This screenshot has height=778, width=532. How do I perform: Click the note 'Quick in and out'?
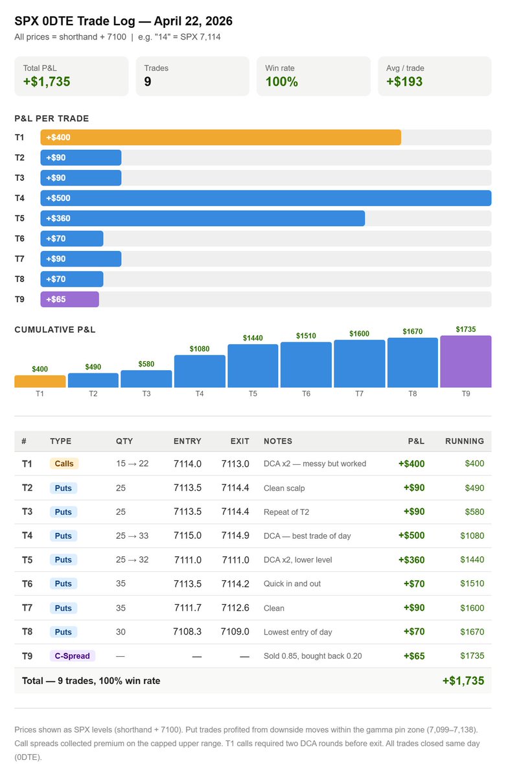(x=292, y=583)
